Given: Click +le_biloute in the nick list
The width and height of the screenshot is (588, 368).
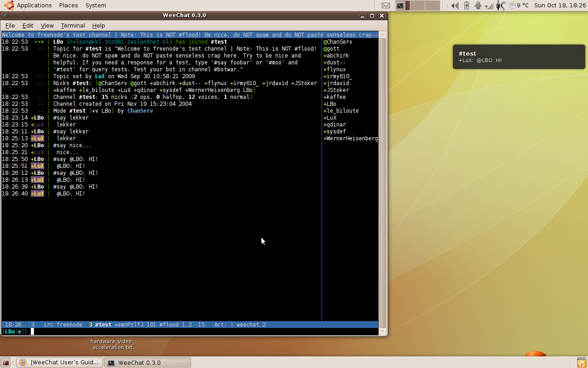Looking at the screenshot, I should [x=341, y=111].
